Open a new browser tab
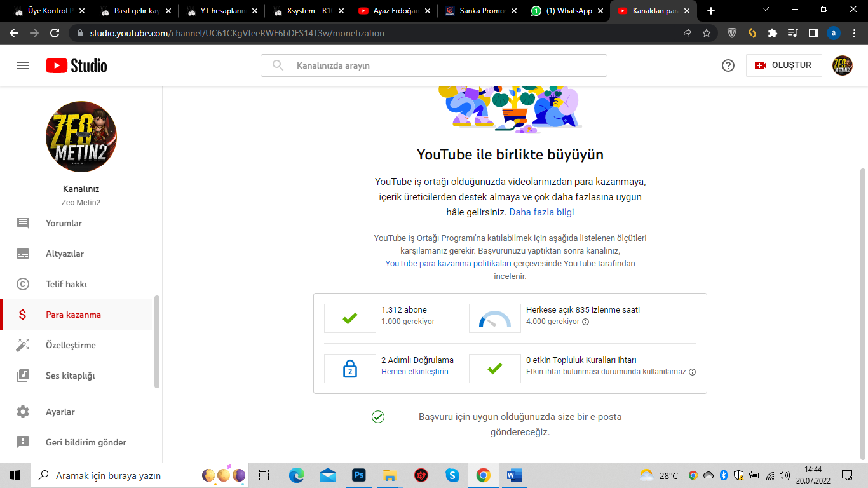Image resolution: width=868 pixels, height=488 pixels. pyautogui.click(x=711, y=11)
